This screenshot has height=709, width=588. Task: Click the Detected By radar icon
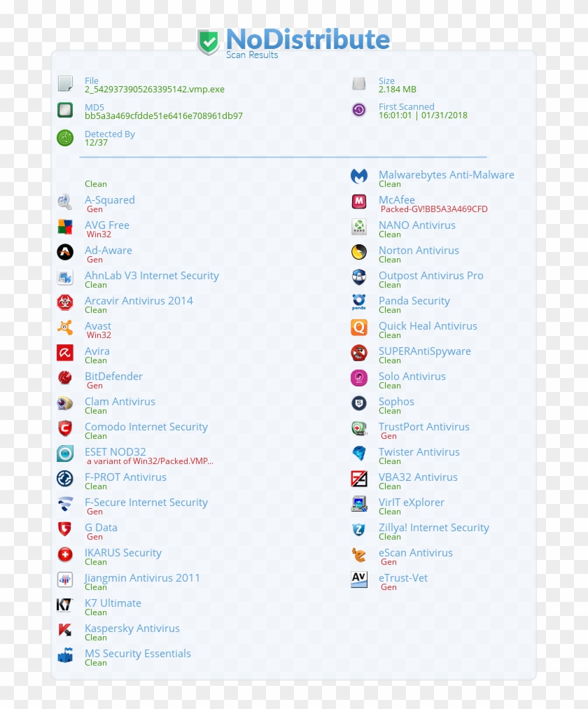65,138
